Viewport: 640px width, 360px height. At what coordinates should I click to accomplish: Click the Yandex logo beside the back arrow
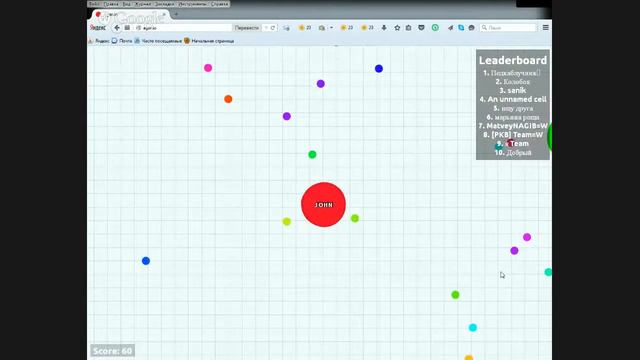click(98, 28)
